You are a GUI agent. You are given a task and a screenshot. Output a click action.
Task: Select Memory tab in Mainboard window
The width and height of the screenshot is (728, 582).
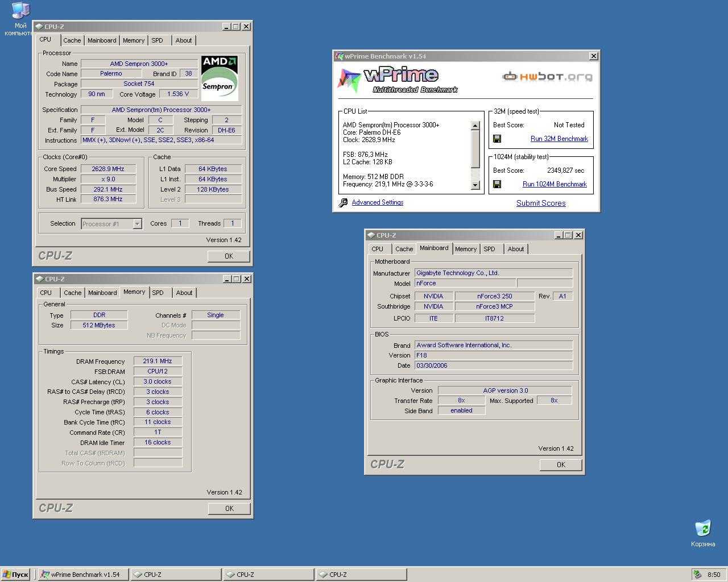coord(466,249)
